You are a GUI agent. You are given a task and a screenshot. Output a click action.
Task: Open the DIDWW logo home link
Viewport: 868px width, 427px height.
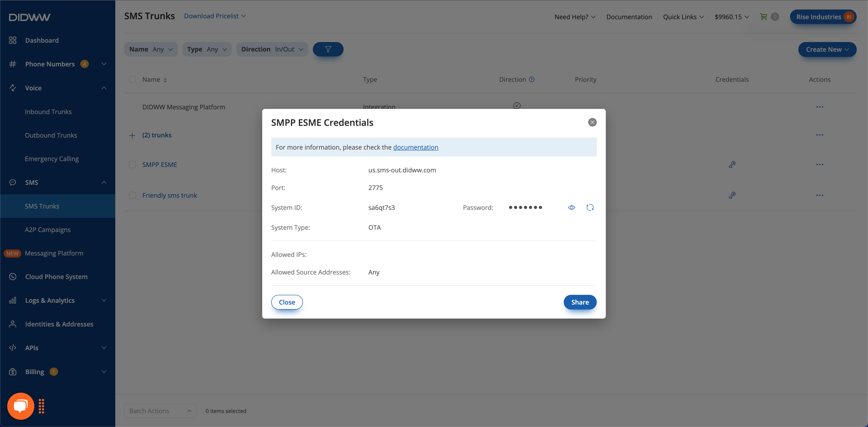pos(30,17)
